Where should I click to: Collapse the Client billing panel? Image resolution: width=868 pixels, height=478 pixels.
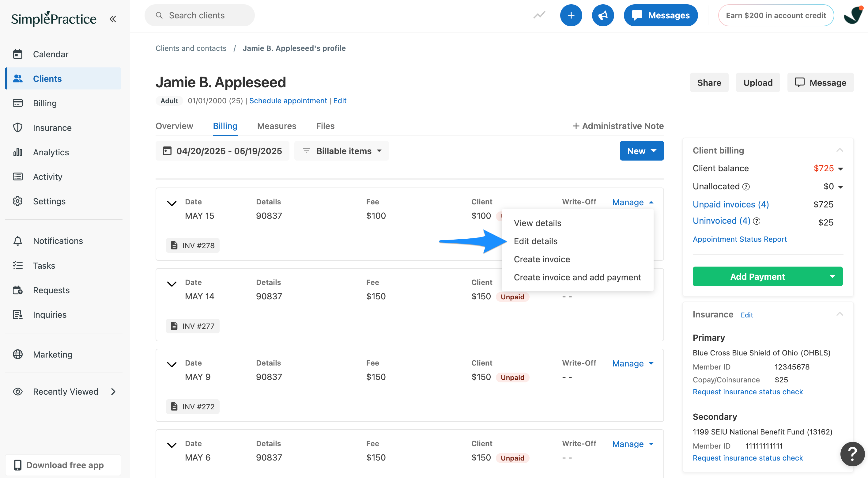click(x=839, y=150)
